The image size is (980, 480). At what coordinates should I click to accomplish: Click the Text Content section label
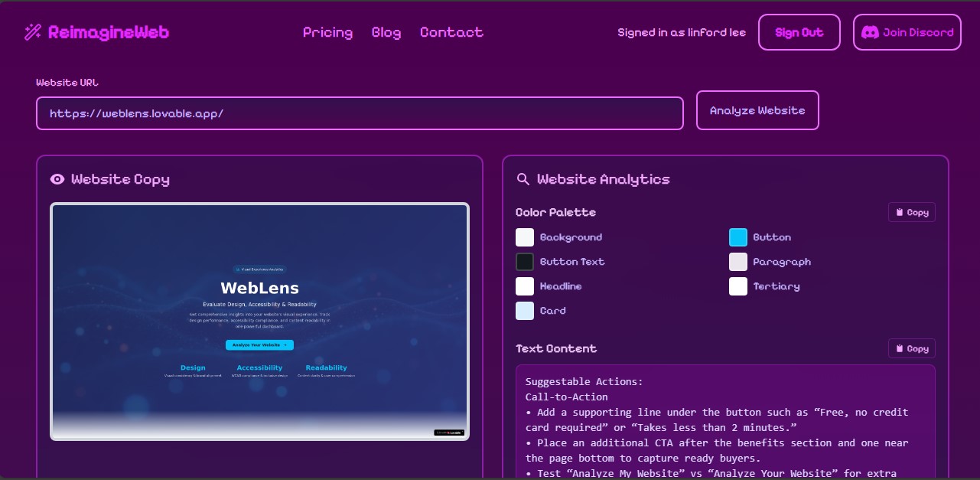pos(556,348)
